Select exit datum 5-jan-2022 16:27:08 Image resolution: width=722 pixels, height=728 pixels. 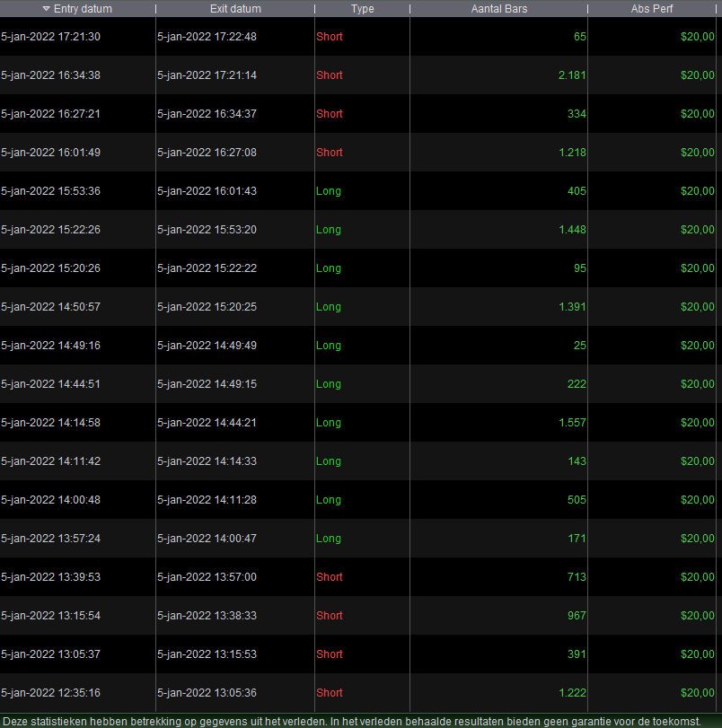click(207, 153)
